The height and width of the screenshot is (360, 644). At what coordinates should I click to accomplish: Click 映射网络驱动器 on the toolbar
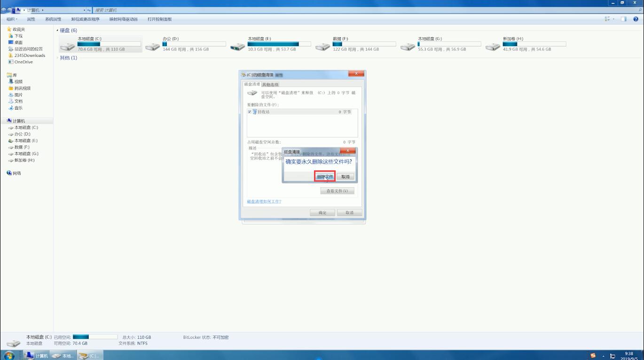(124, 19)
